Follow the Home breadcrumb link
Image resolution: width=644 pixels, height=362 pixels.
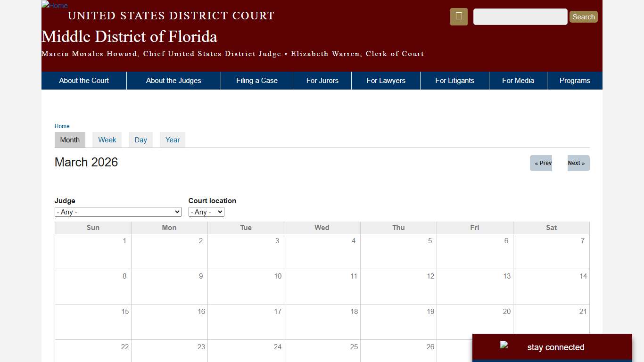(62, 126)
